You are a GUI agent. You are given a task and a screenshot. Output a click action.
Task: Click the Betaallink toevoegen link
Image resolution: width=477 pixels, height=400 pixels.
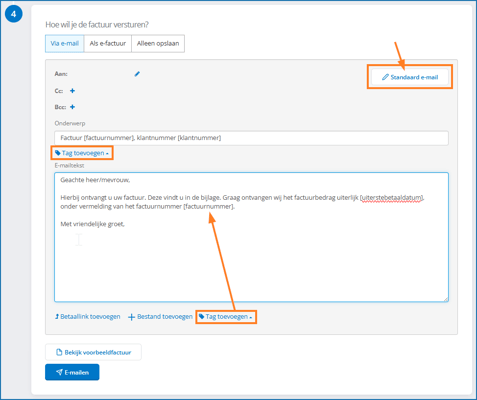click(x=88, y=317)
